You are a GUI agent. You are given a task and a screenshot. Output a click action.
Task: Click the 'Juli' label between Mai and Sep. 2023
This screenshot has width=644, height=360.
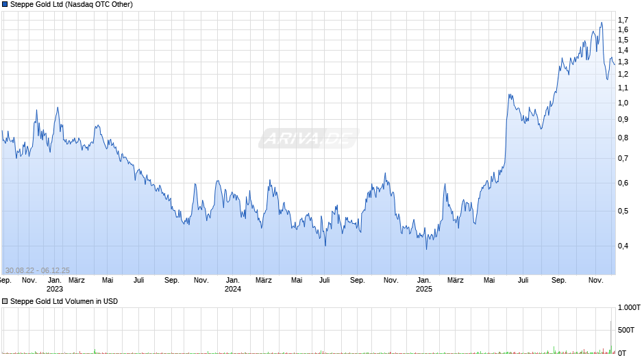139,281
